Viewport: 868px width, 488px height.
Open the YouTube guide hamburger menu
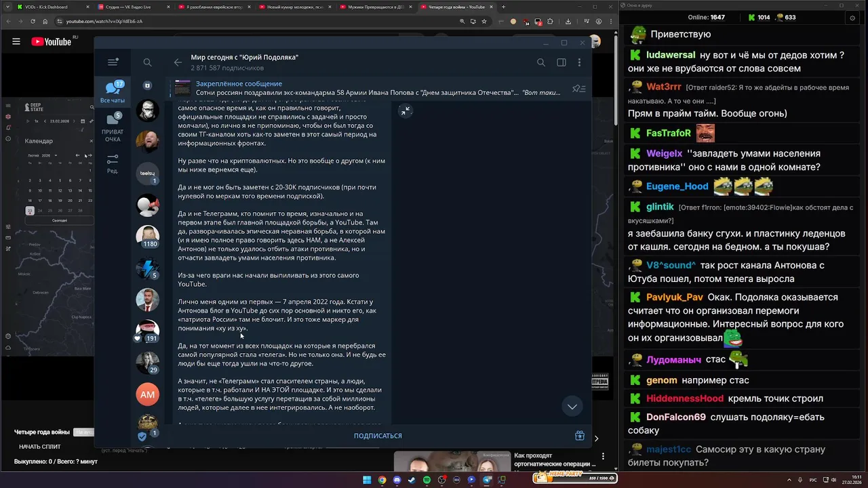(x=16, y=41)
